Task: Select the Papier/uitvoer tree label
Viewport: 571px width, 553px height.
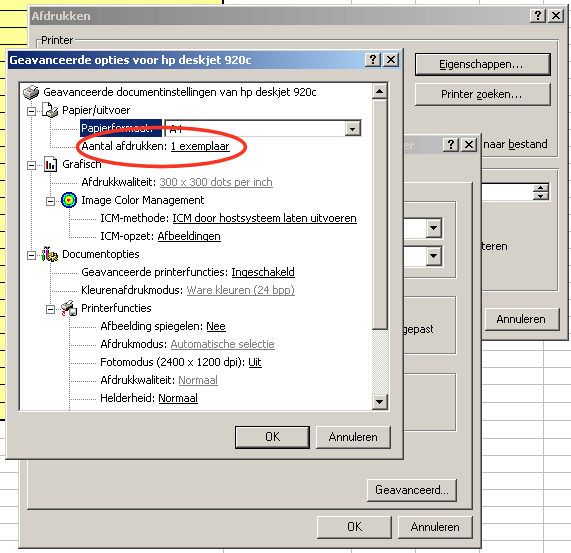Action: tap(96, 110)
